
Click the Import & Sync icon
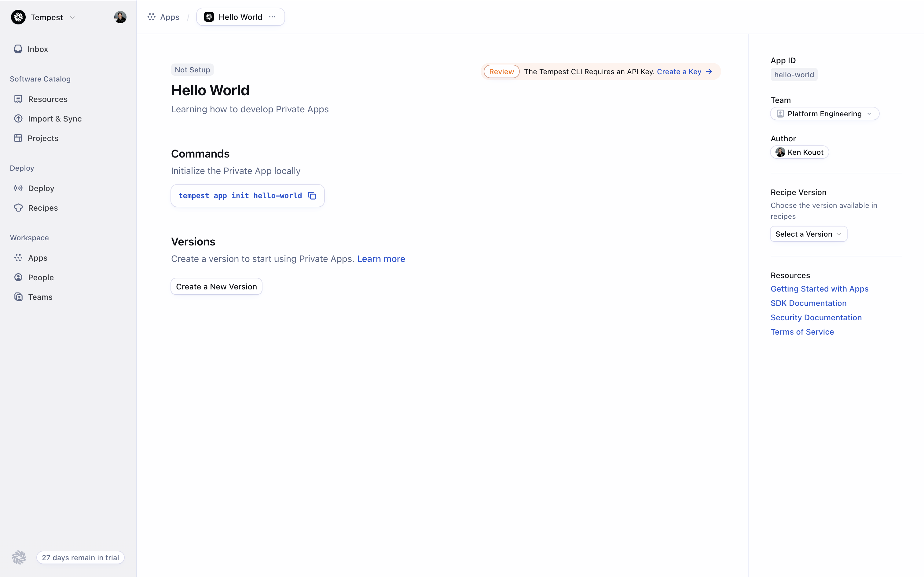18,119
